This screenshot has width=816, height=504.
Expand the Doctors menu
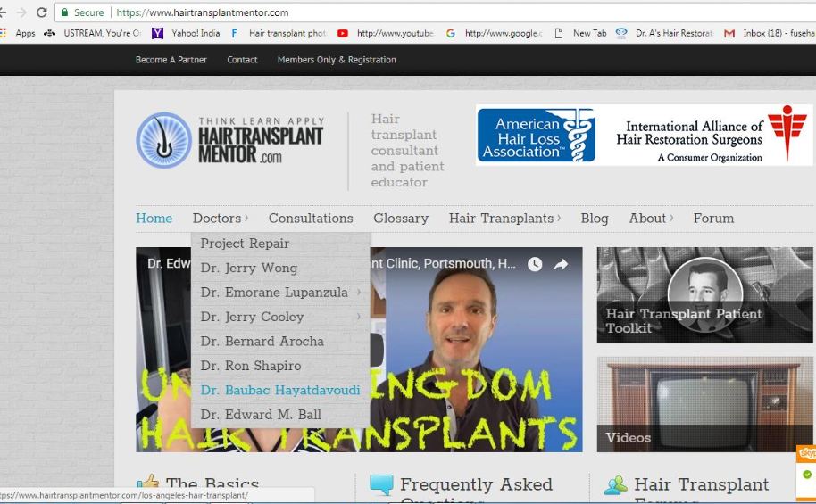[221, 219]
